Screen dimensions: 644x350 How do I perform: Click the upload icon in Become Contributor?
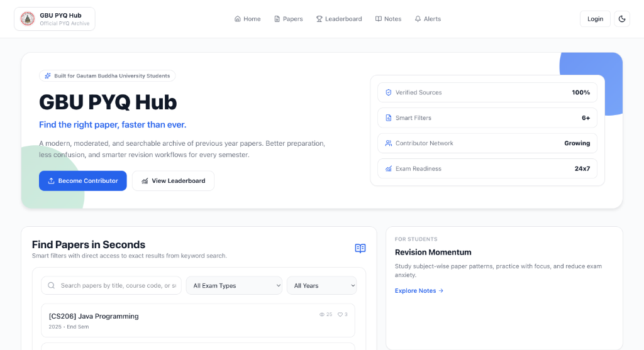tap(52, 181)
